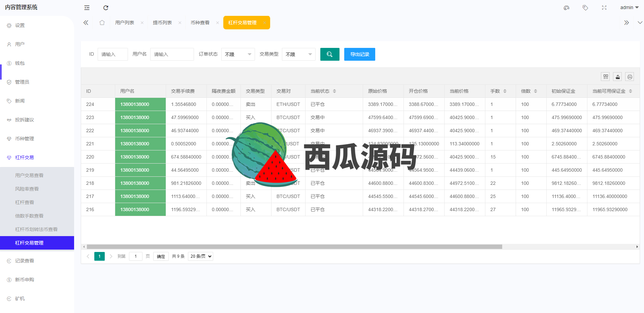Open 用户交易查看 submenu item
Screen dimensions: 644x313
(x=37, y=175)
